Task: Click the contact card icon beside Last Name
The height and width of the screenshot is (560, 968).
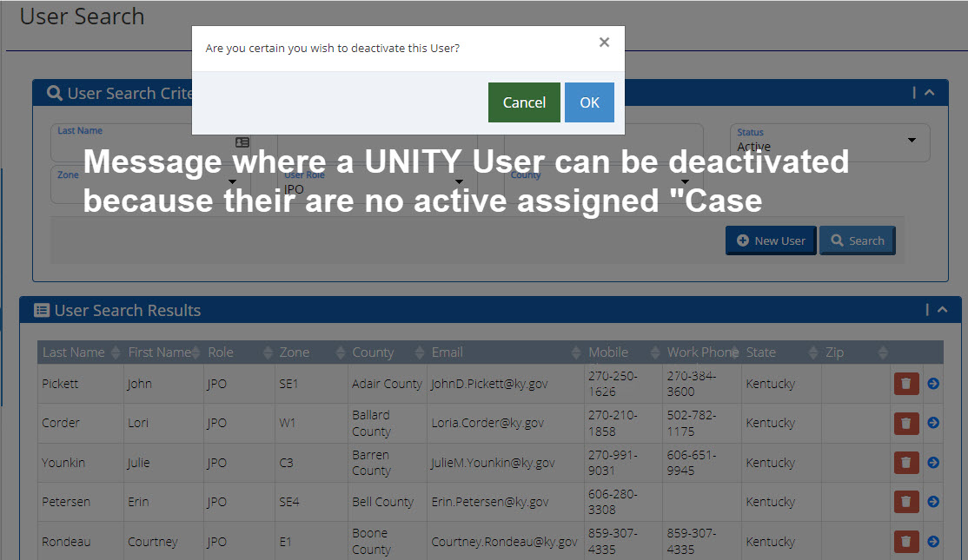Action: click(242, 142)
